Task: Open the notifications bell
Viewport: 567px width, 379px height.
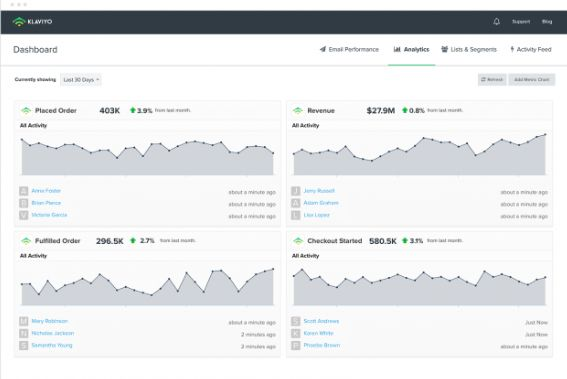Action: point(496,22)
